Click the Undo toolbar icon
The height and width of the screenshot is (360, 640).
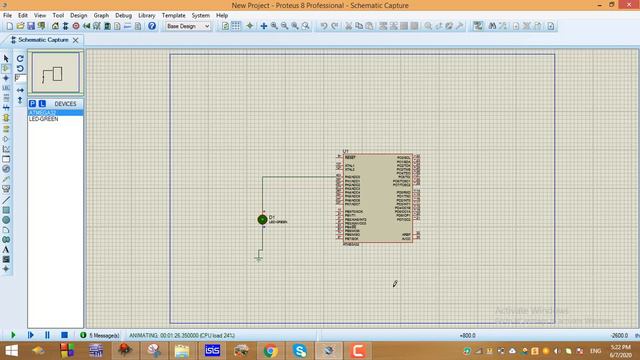[324, 26]
